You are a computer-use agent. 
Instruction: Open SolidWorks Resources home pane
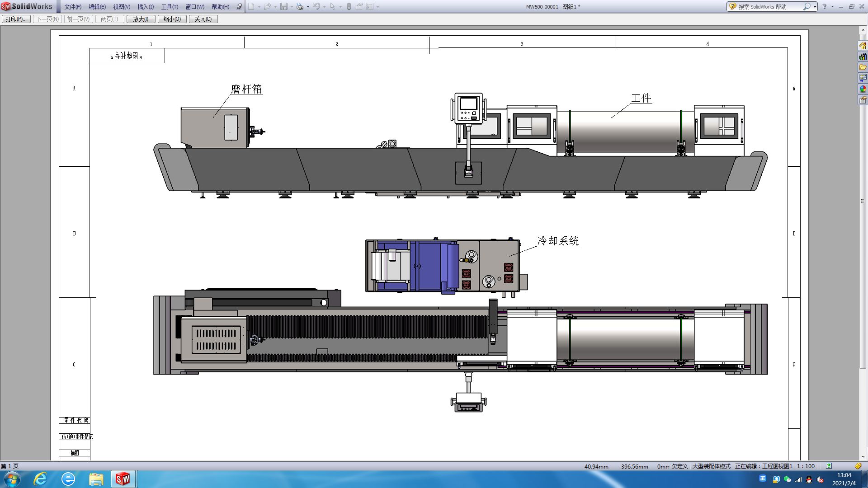tap(863, 46)
